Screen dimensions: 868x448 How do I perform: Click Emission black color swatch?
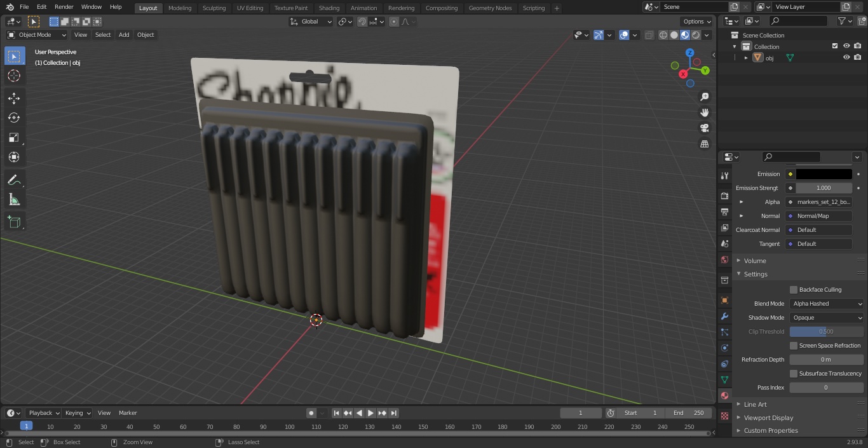pos(824,174)
